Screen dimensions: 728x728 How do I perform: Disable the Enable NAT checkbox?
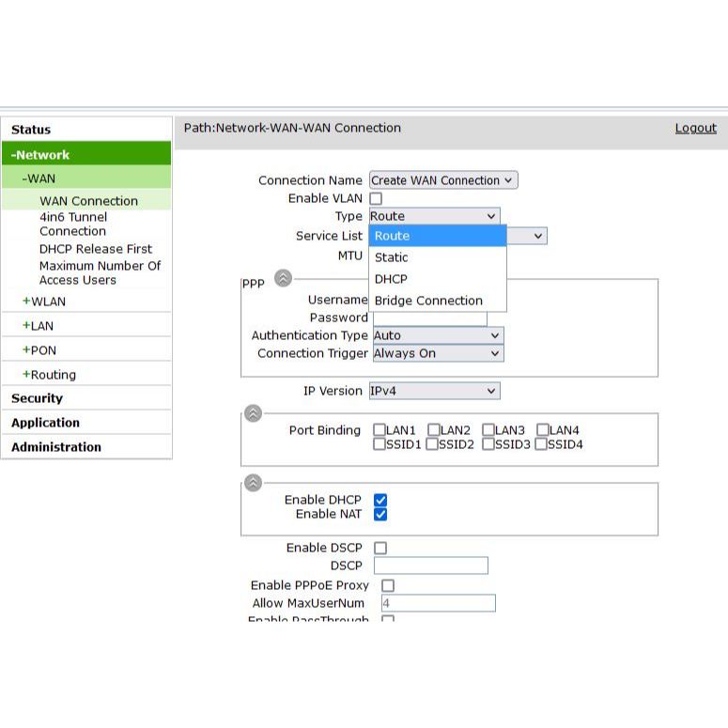pyautogui.click(x=380, y=515)
